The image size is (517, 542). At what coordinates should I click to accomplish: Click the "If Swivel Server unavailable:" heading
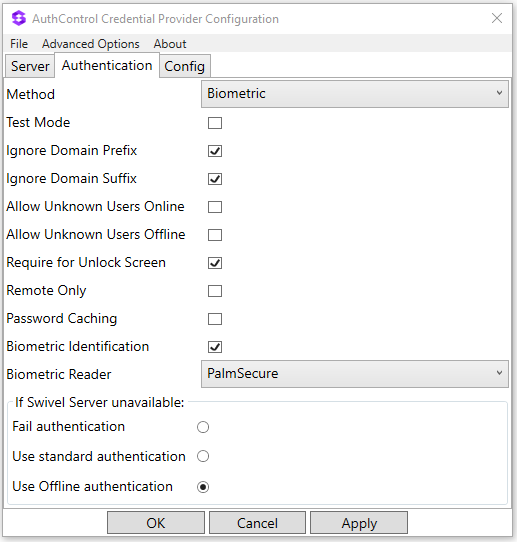[100, 402]
